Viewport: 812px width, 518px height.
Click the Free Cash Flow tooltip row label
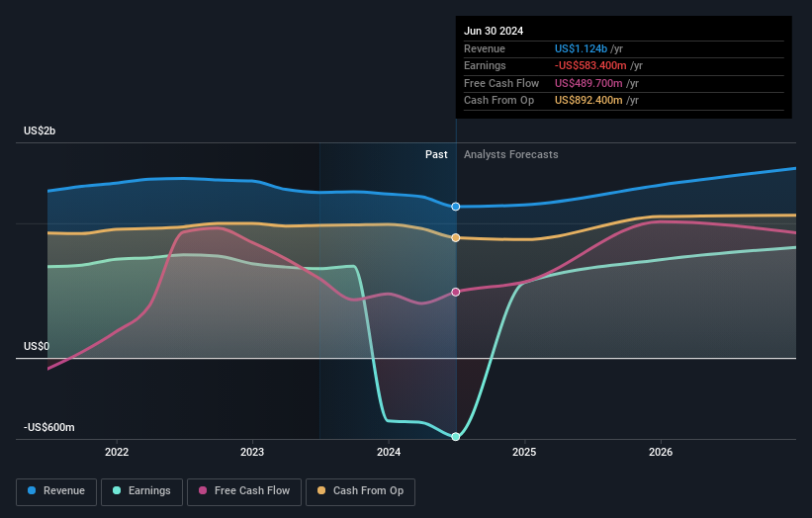[x=501, y=83]
